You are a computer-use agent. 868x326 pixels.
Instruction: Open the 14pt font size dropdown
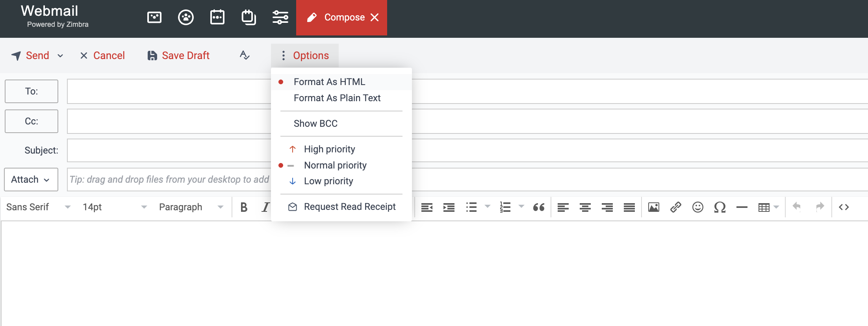115,207
